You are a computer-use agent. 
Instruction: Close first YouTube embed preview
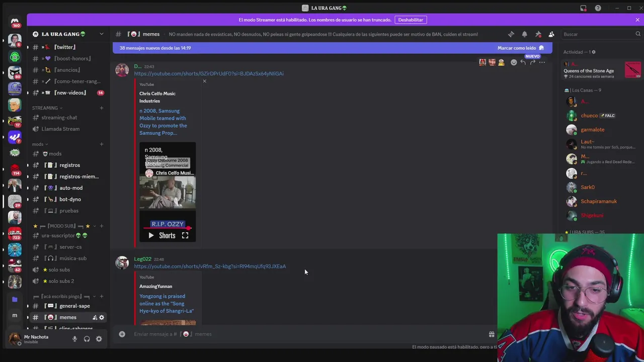[204, 81]
